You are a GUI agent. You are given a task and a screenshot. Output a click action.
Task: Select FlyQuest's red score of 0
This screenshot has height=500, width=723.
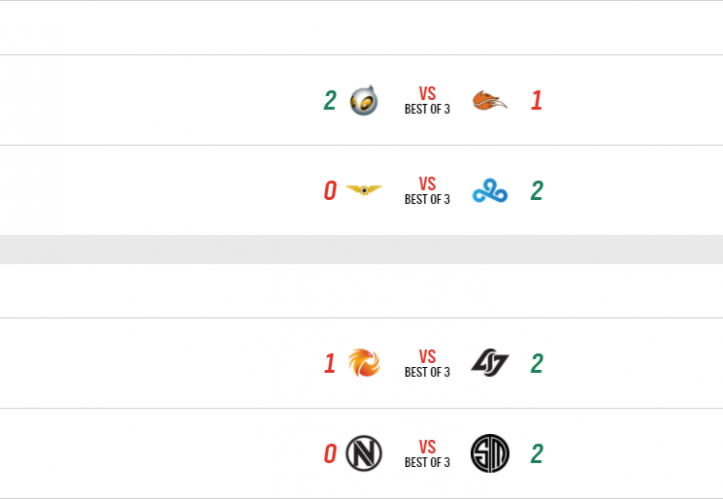coord(329,191)
